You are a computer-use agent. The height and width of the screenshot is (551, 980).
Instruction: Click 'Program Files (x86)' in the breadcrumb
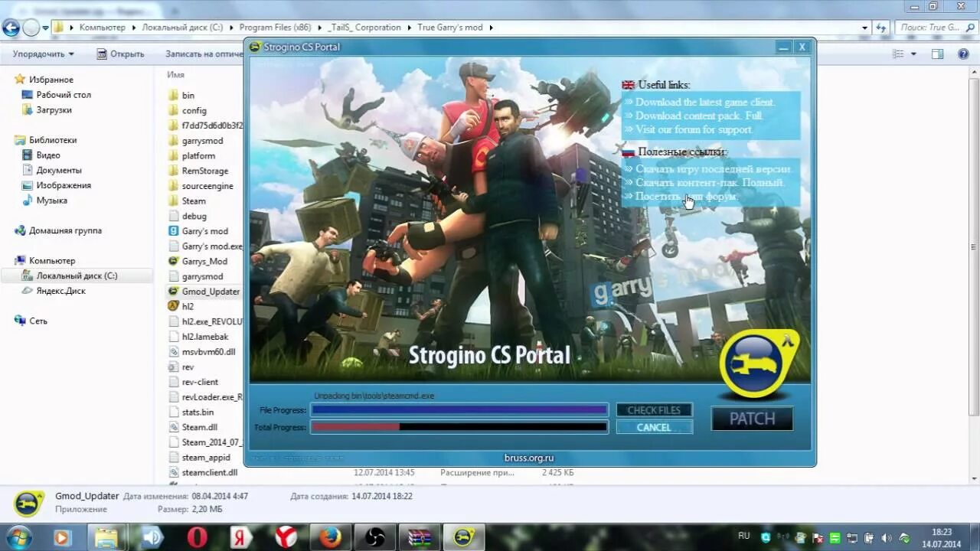click(275, 28)
